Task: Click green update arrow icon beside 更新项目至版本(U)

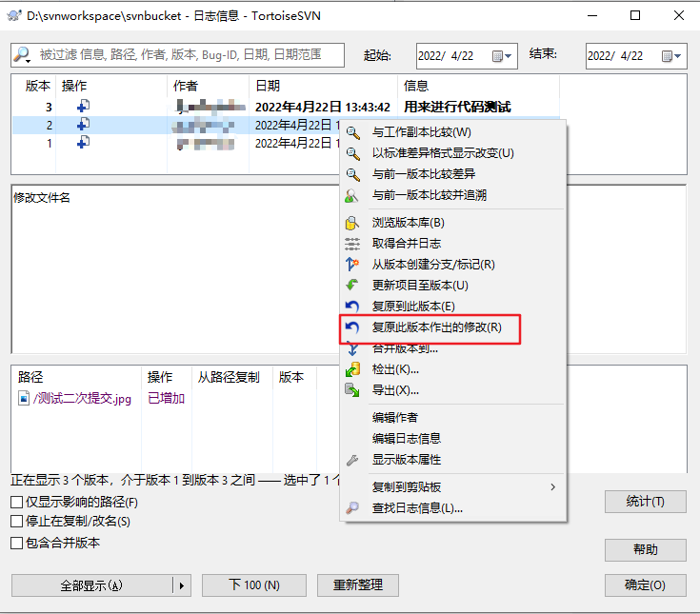Action: click(352, 286)
